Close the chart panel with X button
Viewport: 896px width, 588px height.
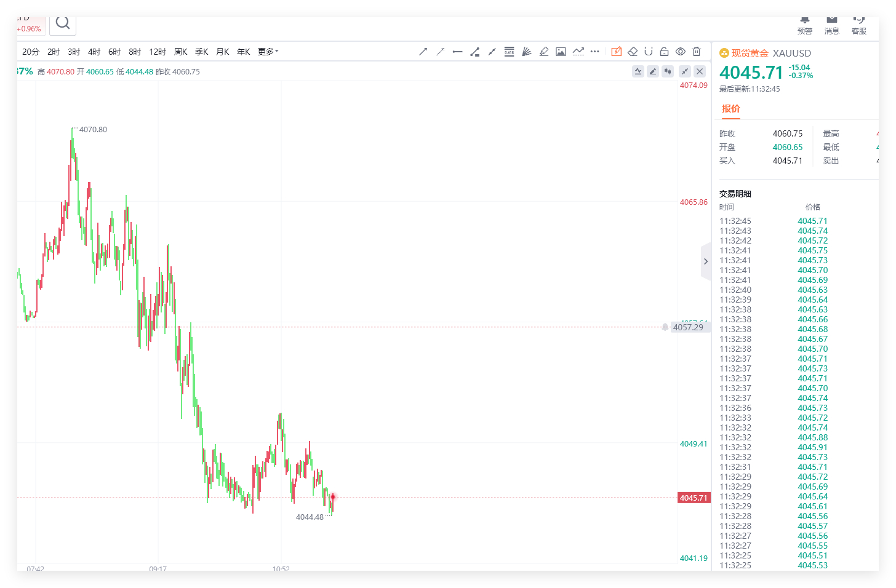pyautogui.click(x=700, y=71)
